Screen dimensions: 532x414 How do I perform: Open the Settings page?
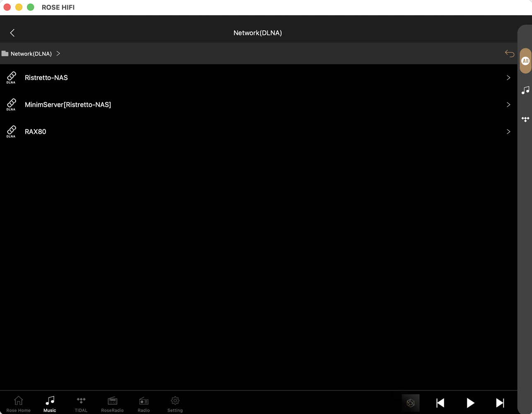point(175,404)
